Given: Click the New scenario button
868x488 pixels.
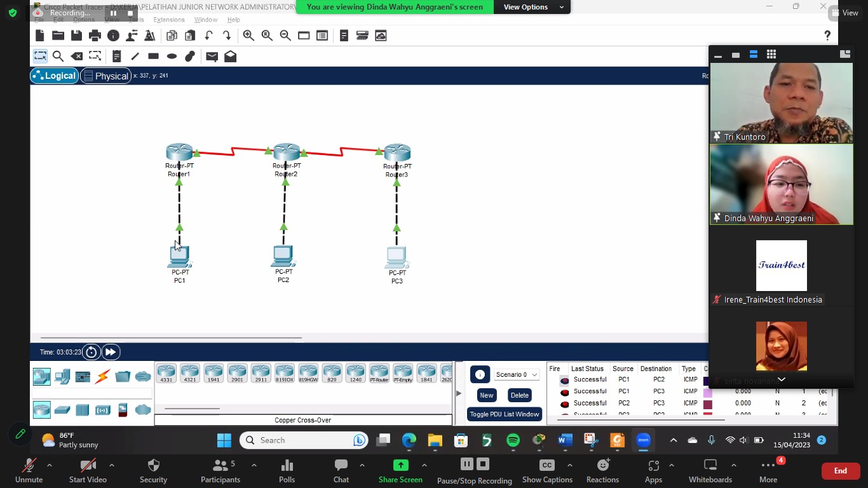Looking at the screenshot, I should coord(486,395).
